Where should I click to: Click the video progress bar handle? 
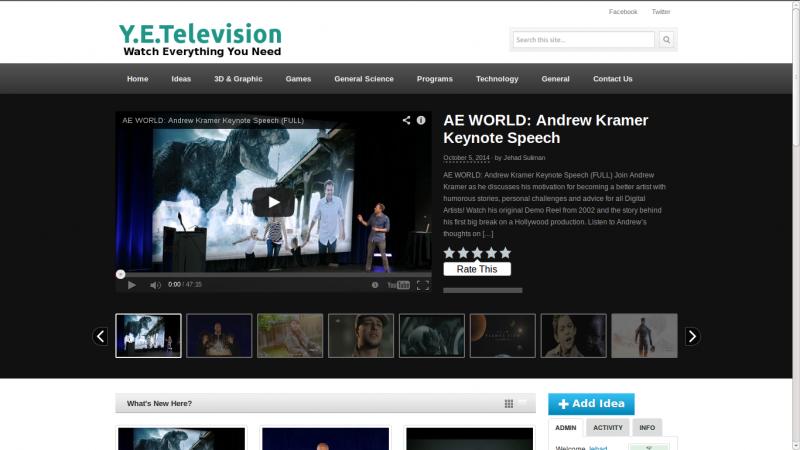click(x=120, y=274)
